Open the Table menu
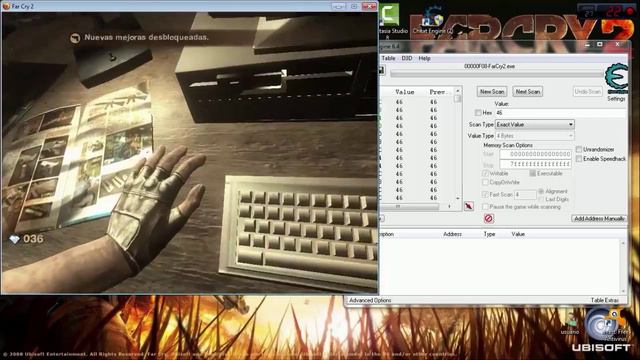 [x=388, y=58]
